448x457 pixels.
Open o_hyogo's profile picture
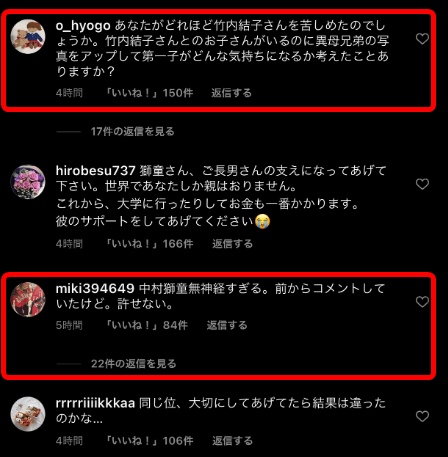point(28,37)
